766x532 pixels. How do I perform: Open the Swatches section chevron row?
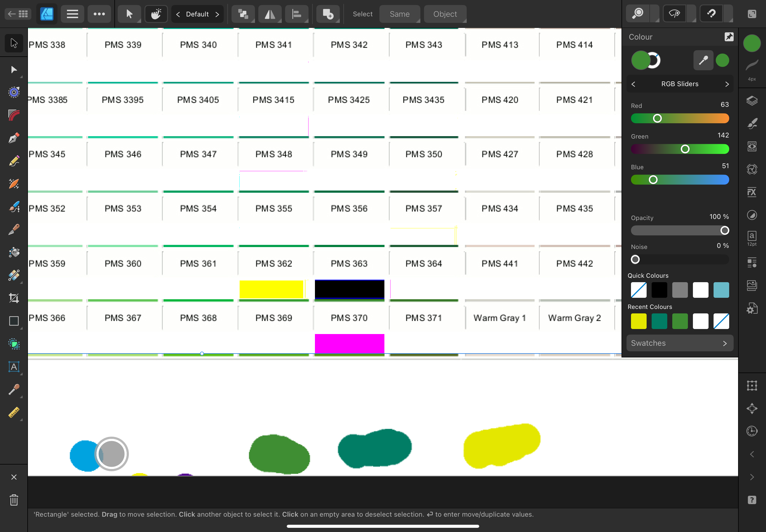coord(680,343)
